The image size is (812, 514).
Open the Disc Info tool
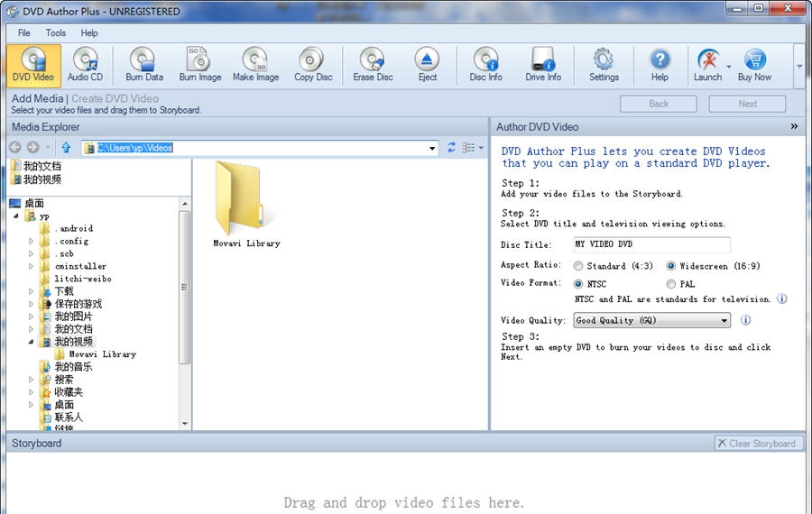pyautogui.click(x=485, y=64)
